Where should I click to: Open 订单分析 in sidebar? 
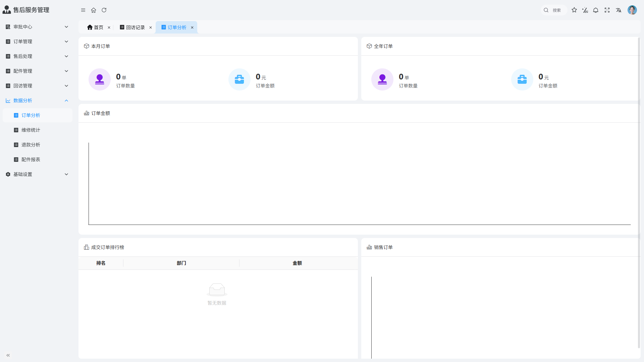point(38,115)
